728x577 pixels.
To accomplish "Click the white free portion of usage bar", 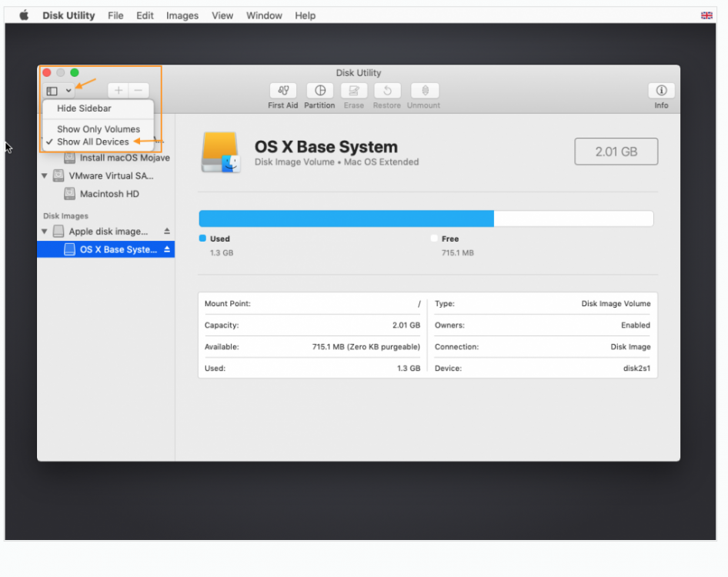I will [573, 218].
